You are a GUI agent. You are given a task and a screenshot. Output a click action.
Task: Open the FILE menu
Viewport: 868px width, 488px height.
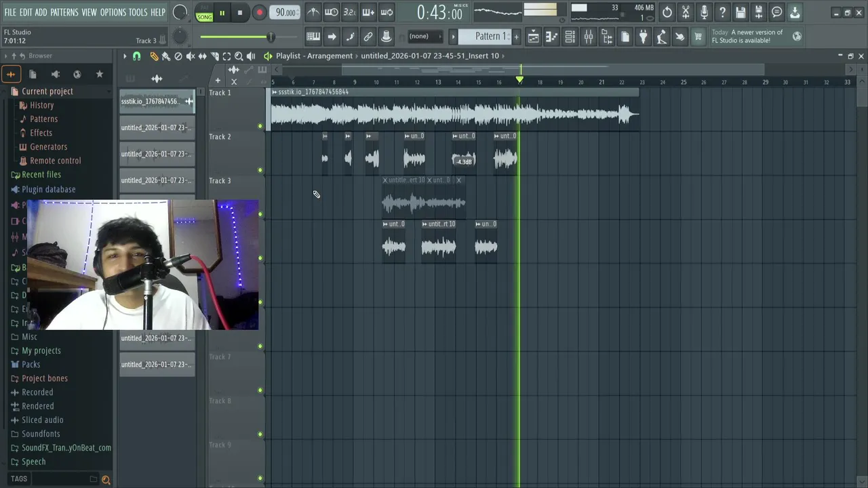[x=10, y=12]
